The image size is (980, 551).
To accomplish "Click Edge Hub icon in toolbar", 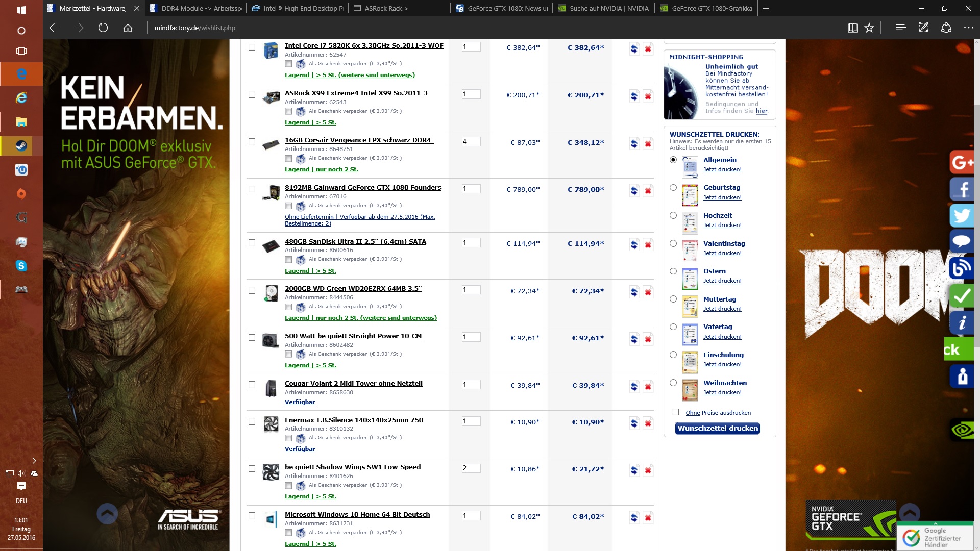I will coord(901,28).
